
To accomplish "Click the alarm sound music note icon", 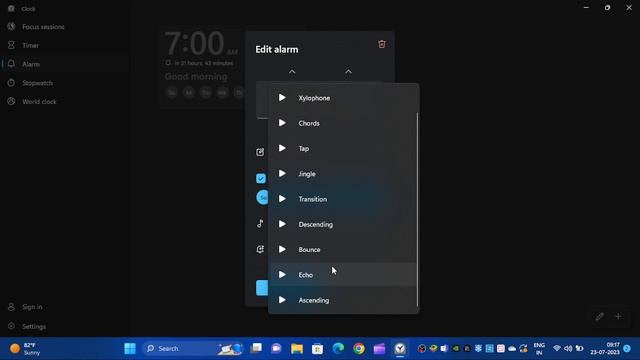I will 260,223.
